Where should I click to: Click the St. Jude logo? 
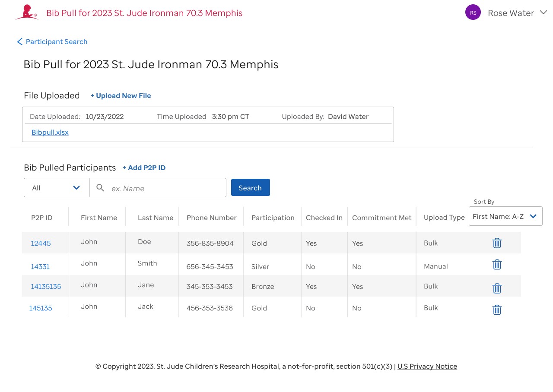coord(26,13)
